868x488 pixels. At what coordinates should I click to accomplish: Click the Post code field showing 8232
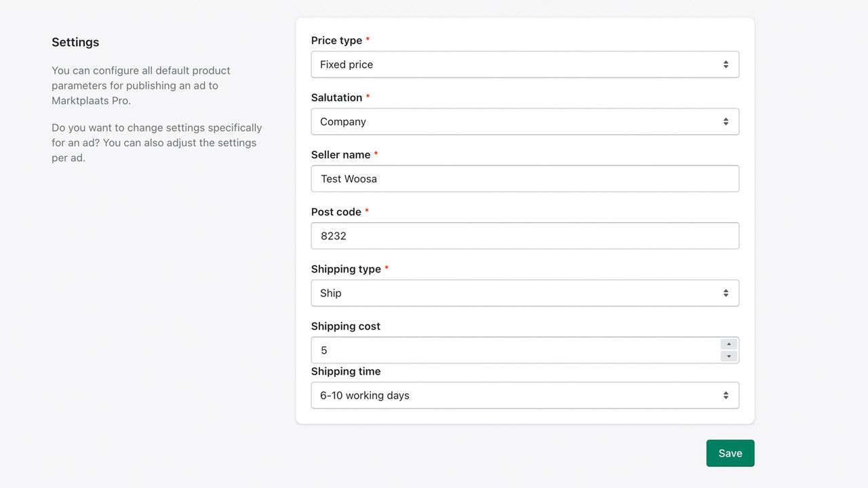525,236
